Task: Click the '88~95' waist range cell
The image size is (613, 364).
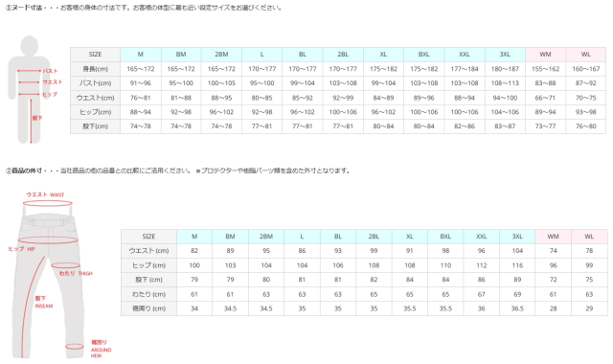Action: [x=221, y=98]
